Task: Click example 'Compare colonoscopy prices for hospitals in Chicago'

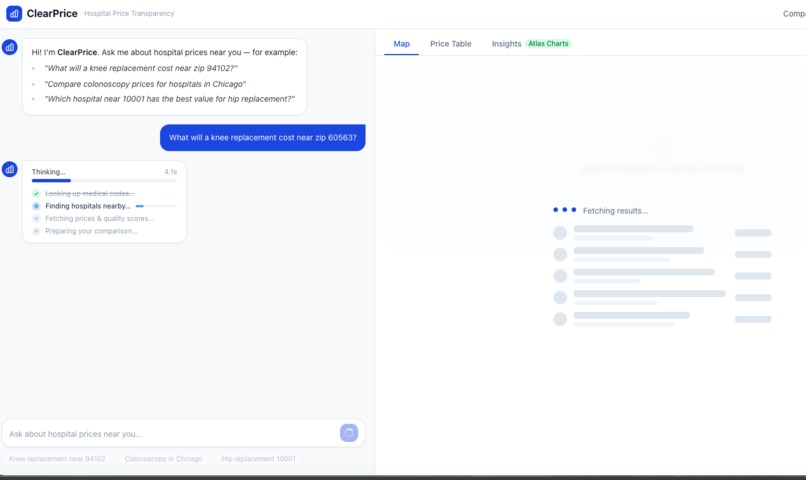Action: click(145, 84)
